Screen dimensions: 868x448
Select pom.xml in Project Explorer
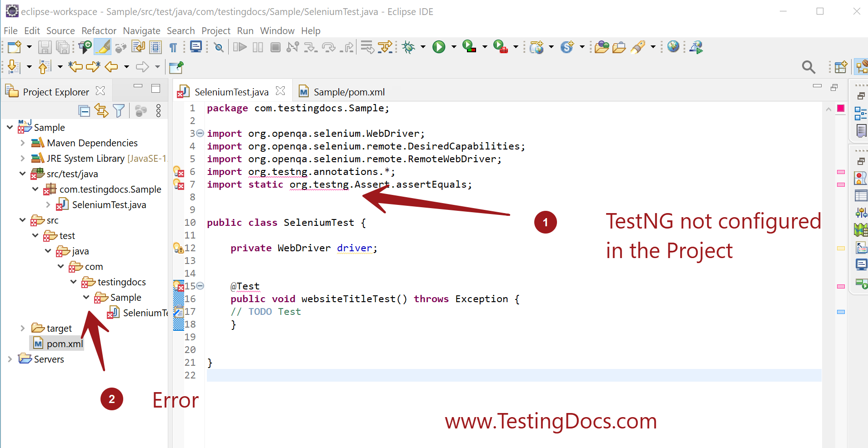pyautogui.click(x=63, y=343)
